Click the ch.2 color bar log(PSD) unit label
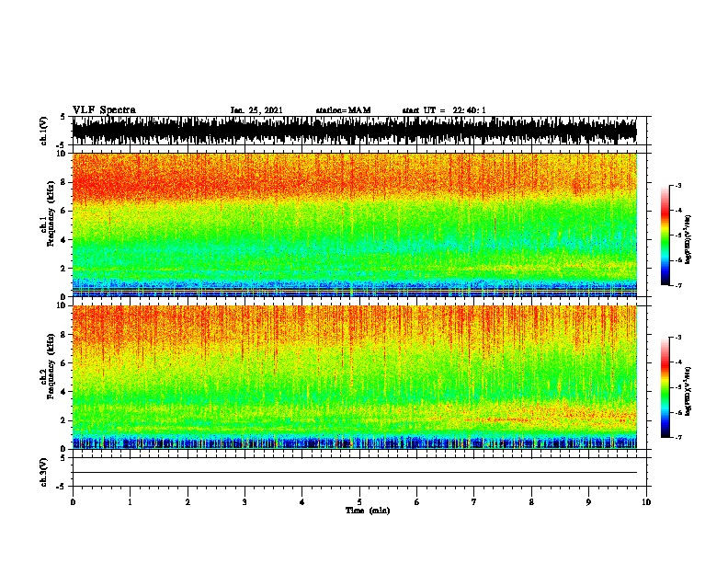The height and width of the screenshot is (563, 728). tap(688, 391)
